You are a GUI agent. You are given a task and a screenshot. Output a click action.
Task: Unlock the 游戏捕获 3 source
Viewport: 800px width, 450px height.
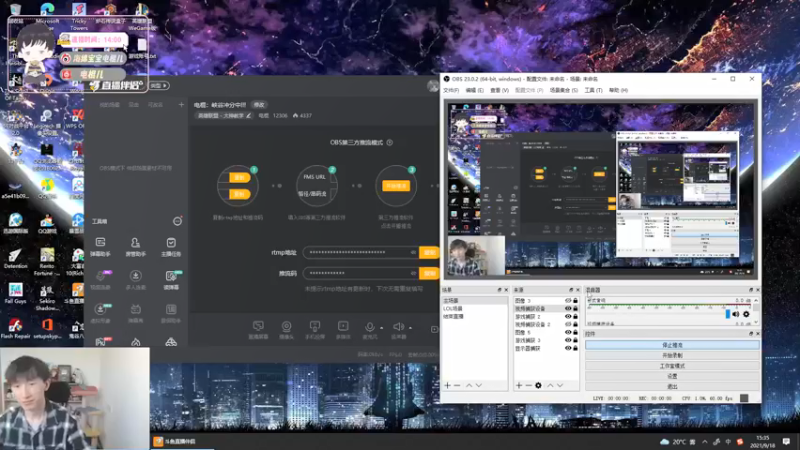tap(576, 340)
